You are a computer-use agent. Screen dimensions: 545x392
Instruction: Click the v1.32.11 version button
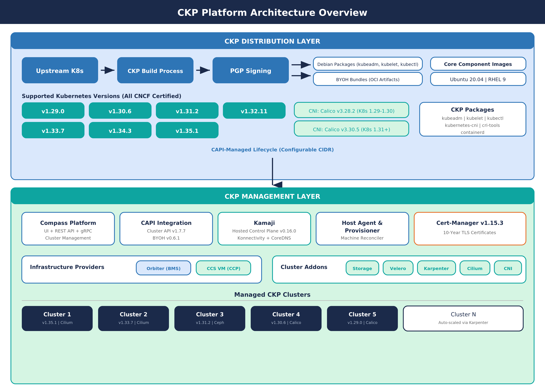(254, 111)
